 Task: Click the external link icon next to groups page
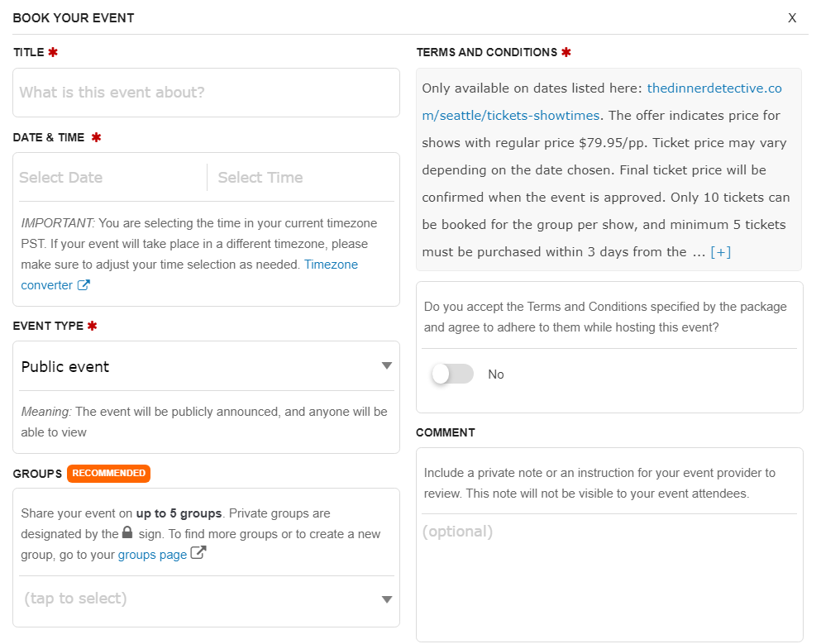pyautogui.click(x=198, y=554)
